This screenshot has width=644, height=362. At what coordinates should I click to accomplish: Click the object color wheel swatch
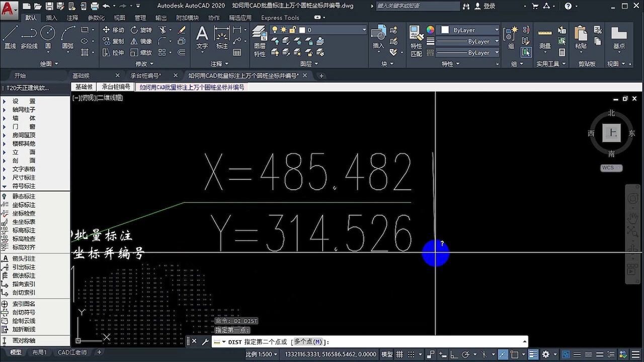[x=430, y=30]
